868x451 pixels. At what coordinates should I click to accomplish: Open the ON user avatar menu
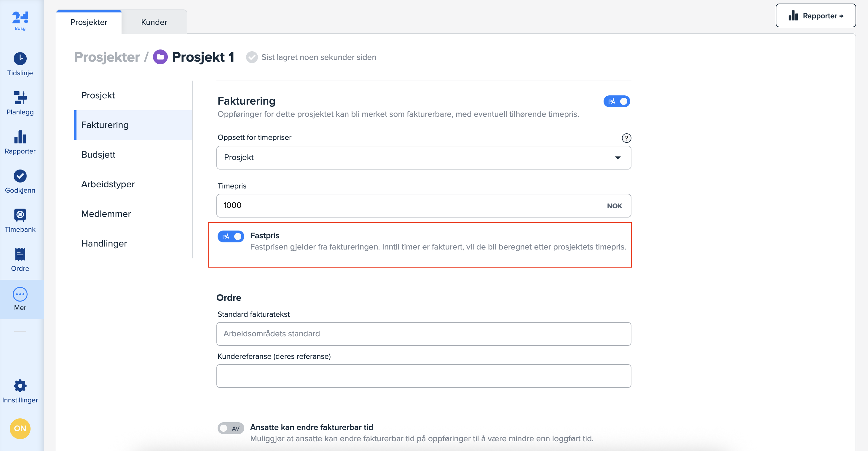click(20, 428)
